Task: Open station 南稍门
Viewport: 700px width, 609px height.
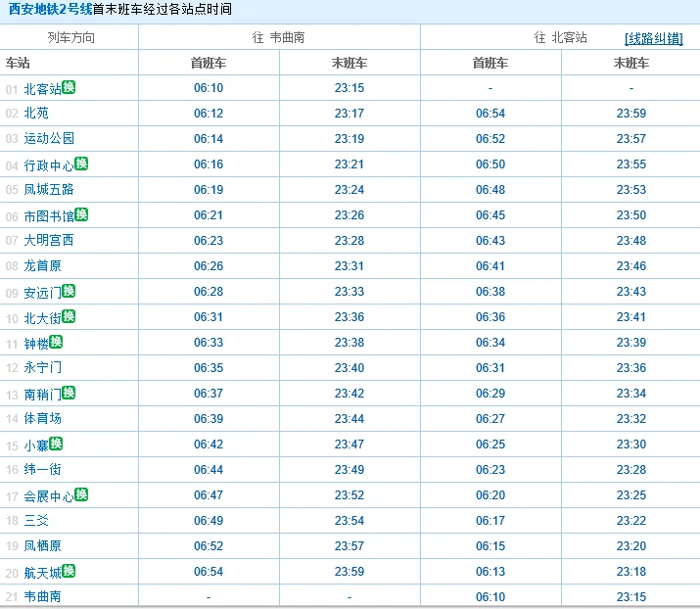Action: click(x=42, y=395)
